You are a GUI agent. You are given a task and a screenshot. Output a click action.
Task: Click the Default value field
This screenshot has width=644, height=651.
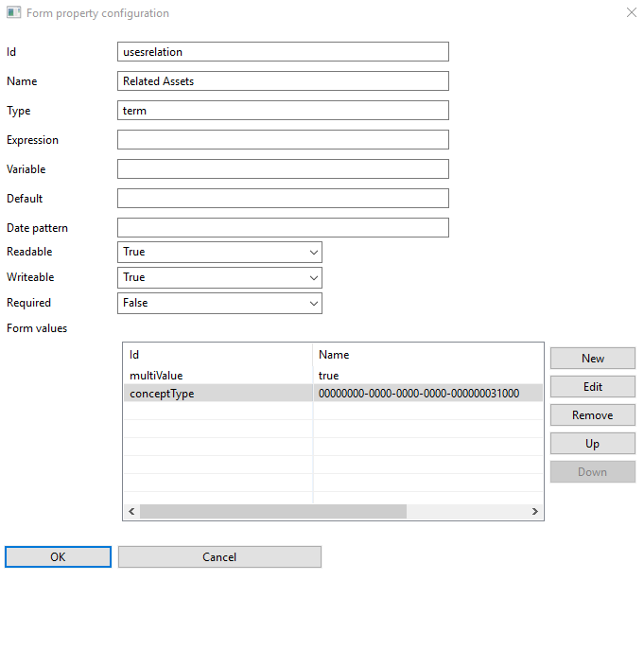pyautogui.click(x=282, y=199)
